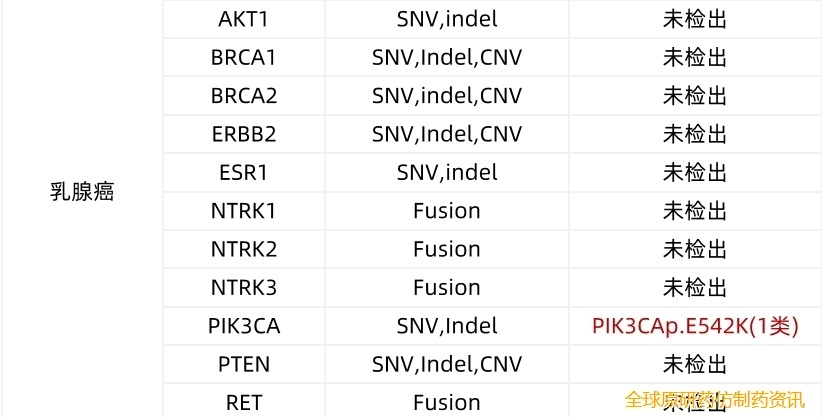Select the AKT1 gene cell
Screen dimensions: 822x417
(x=244, y=19)
